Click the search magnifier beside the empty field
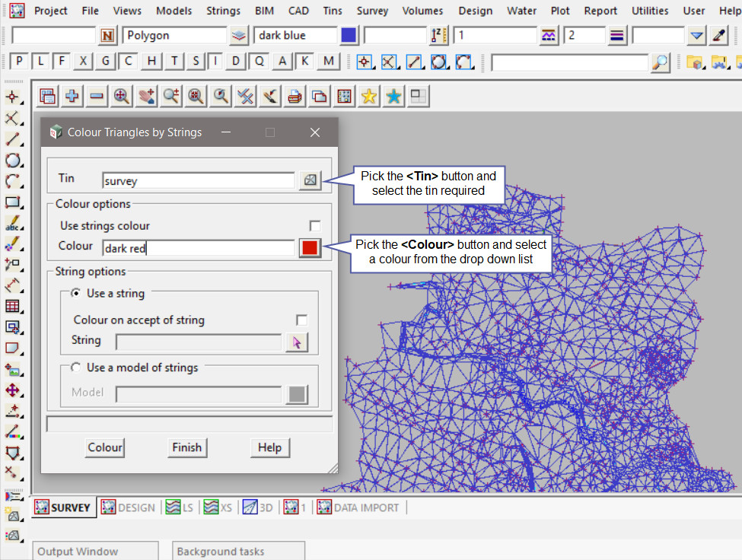 point(660,62)
